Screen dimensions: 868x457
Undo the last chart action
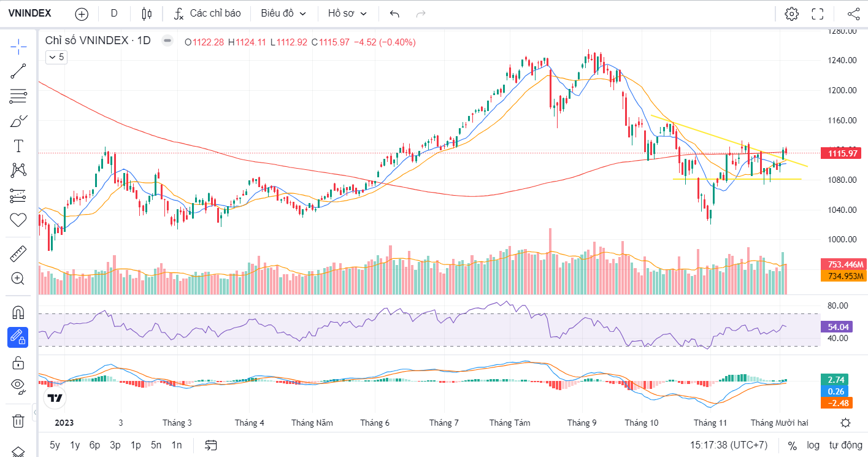pyautogui.click(x=395, y=13)
